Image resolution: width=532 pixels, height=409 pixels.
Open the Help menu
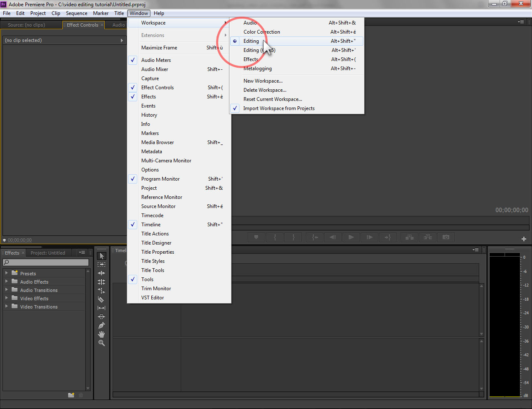159,13
